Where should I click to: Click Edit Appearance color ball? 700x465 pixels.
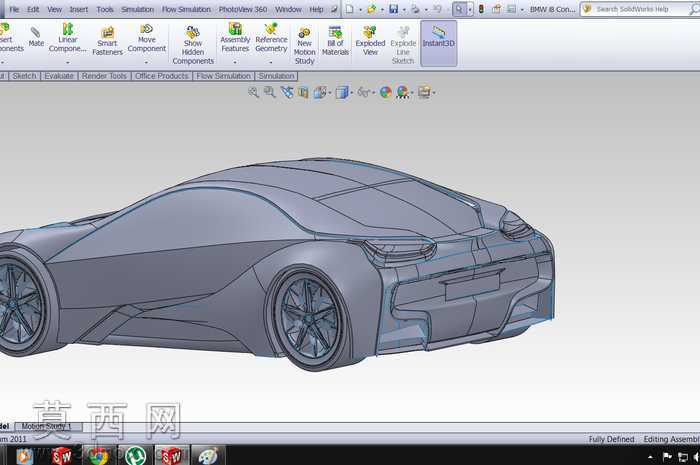pyautogui.click(x=385, y=92)
